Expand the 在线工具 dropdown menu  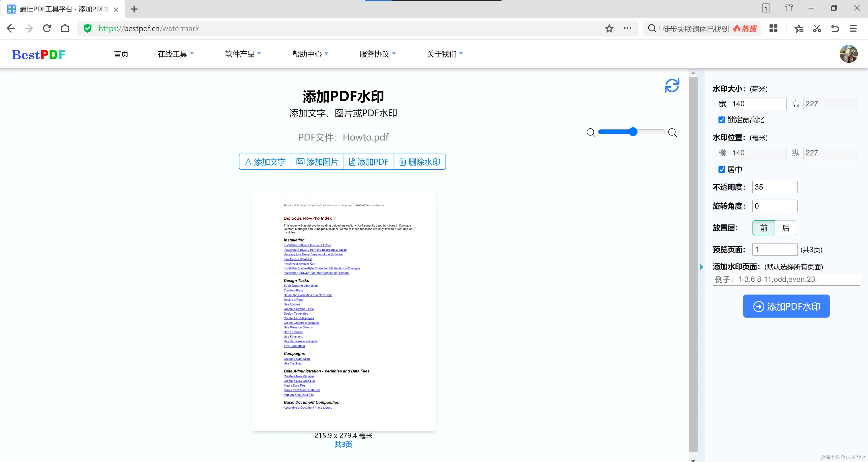coord(176,54)
